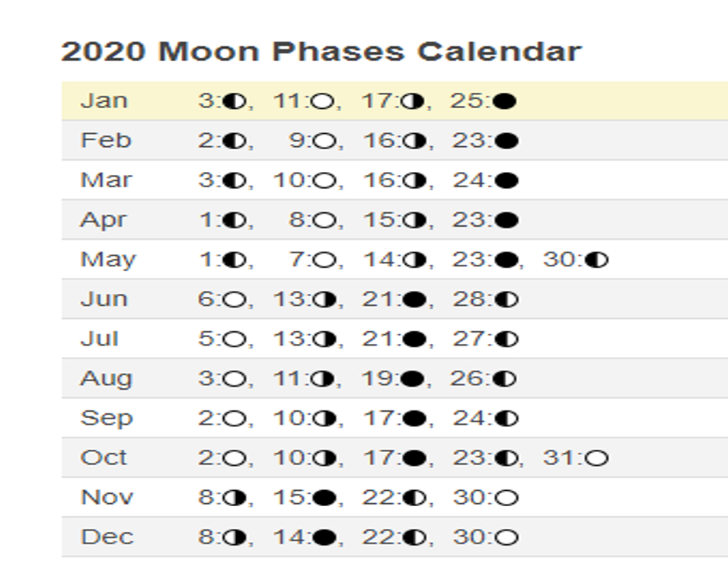Click the February 9 full moon icon
This screenshot has width=728, height=583.
pyautogui.click(x=324, y=141)
